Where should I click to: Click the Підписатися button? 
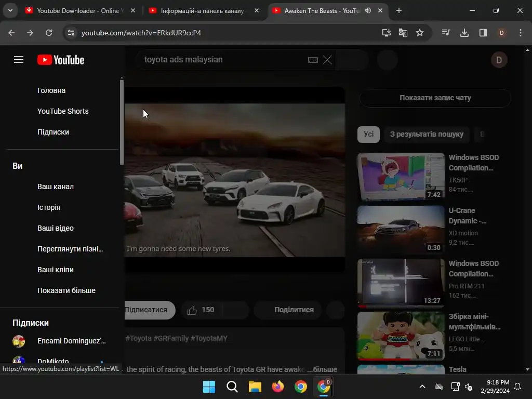pos(150,310)
